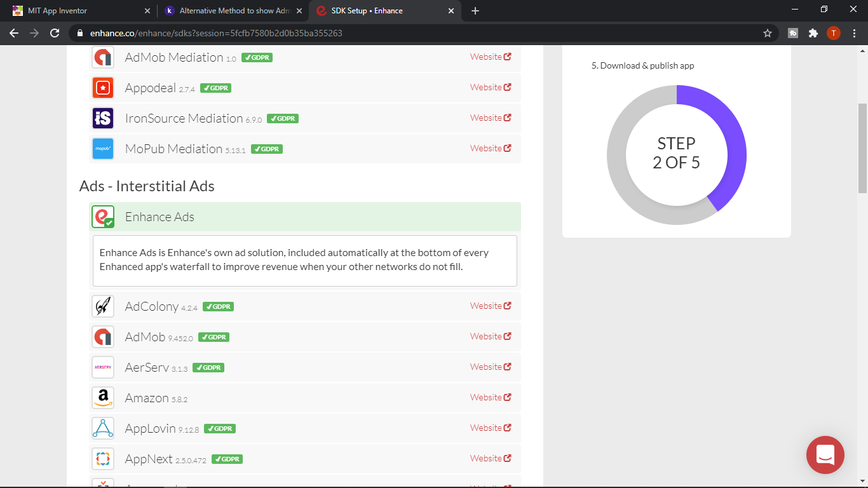Click the AerServ logo icon
This screenshot has height=488, width=868.
pyautogui.click(x=103, y=367)
